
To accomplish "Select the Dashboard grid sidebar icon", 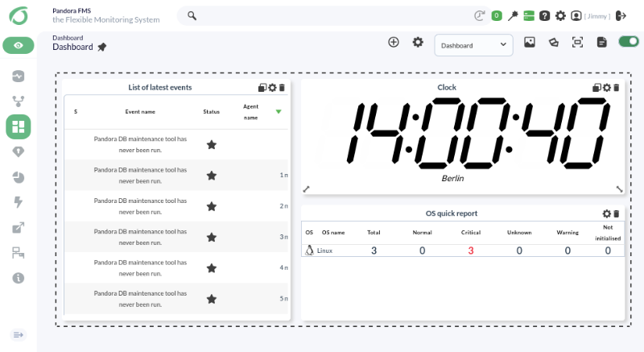I will coord(18,126).
